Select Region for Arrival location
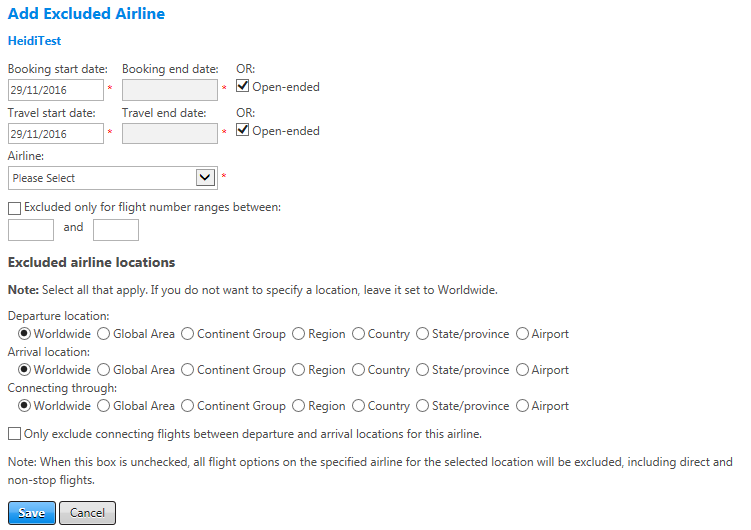This screenshot has height=530, width=751. pos(298,370)
